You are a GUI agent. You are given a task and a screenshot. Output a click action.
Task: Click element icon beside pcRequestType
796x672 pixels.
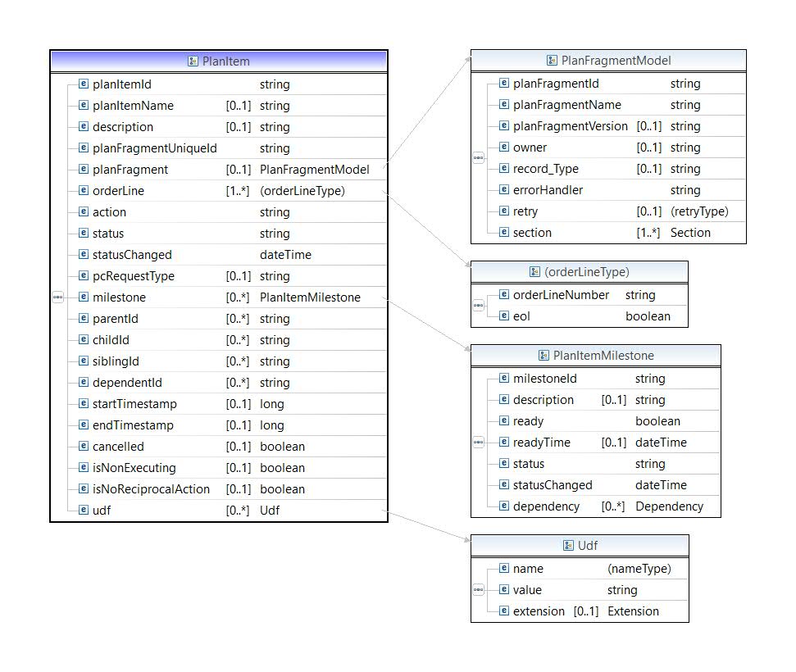[84, 275]
